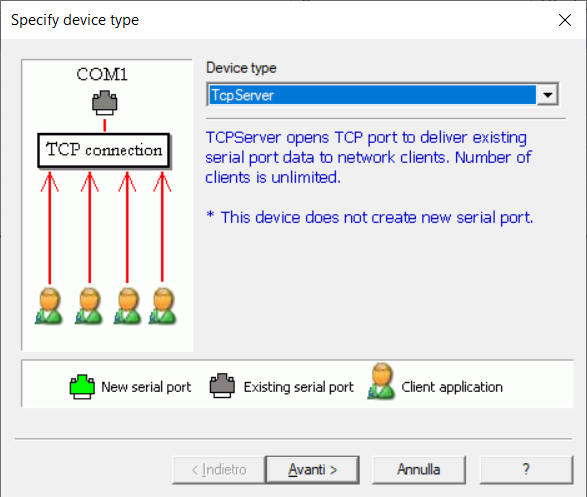Click the COM1 label in the diagram
The height and width of the screenshot is (497, 587).
(102, 74)
